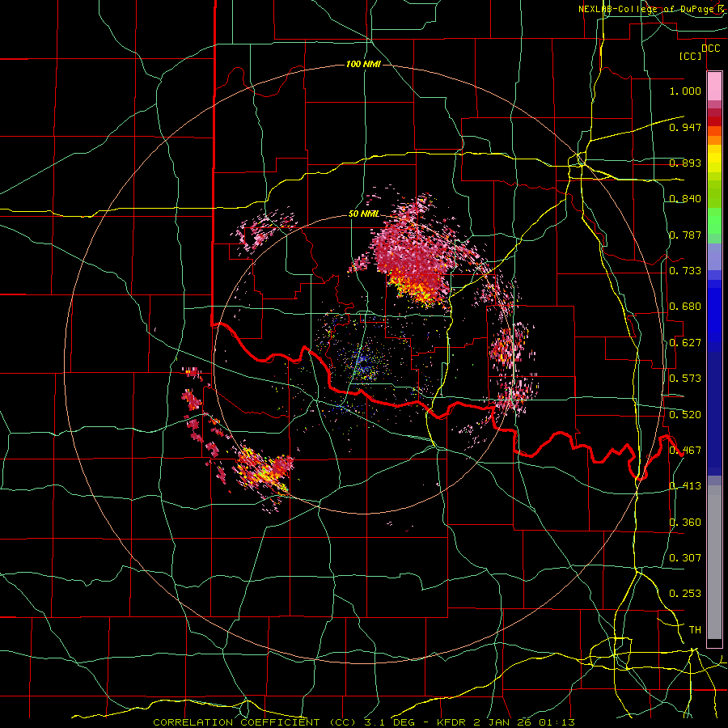Click the 0.253 scale value
The width and height of the screenshot is (728, 728).
point(685,594)
